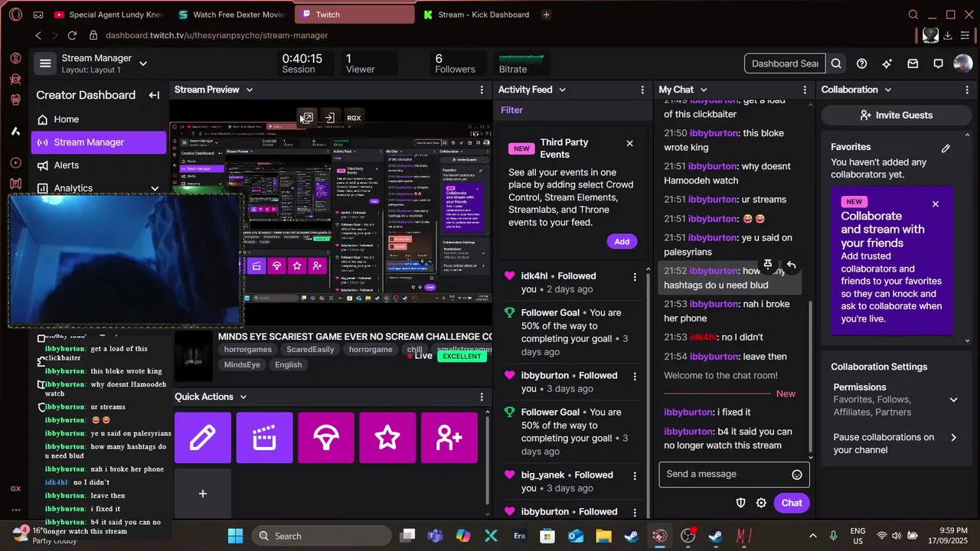Viewport: 980px width, 551px height.
Task: Collapse the Creator Dashboard sidebar arrow
Action: tap(154, 95)
